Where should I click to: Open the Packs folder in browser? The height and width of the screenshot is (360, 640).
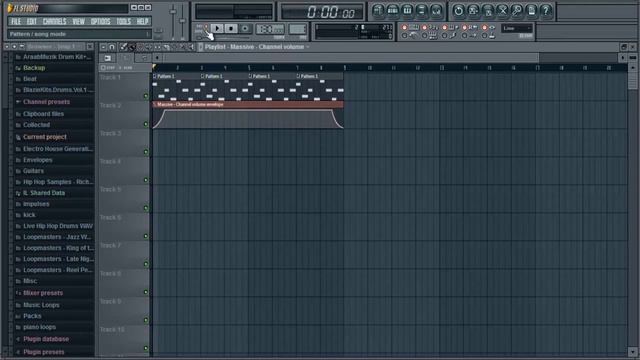point(32,316)
